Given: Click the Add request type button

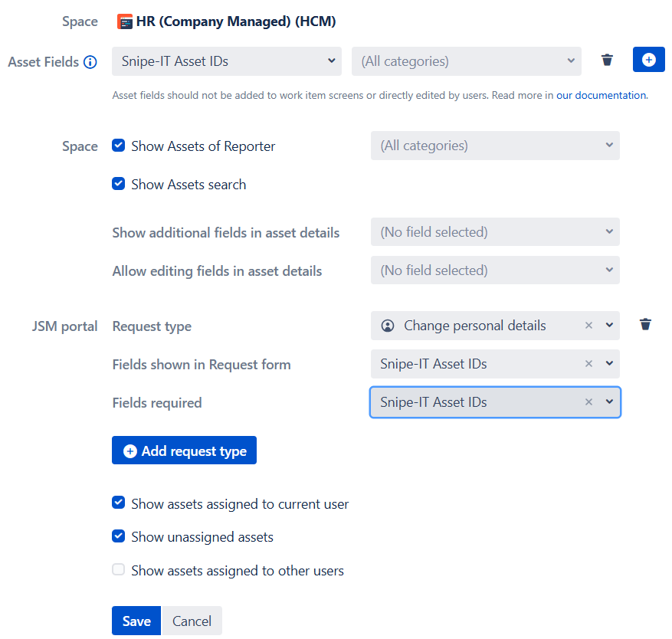Looking at the screenshot, I should [184, 451].
